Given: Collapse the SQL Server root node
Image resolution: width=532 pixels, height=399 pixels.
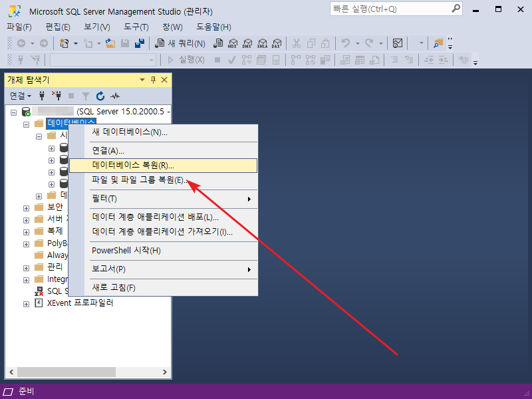Looking at the screenshot, I should tap(13, 112).
